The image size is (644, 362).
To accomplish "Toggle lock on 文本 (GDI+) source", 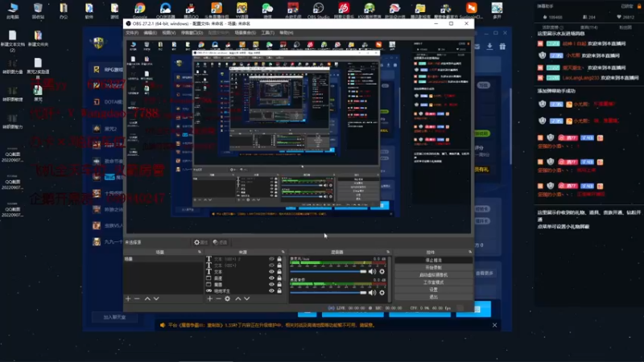I will (279, 265).
